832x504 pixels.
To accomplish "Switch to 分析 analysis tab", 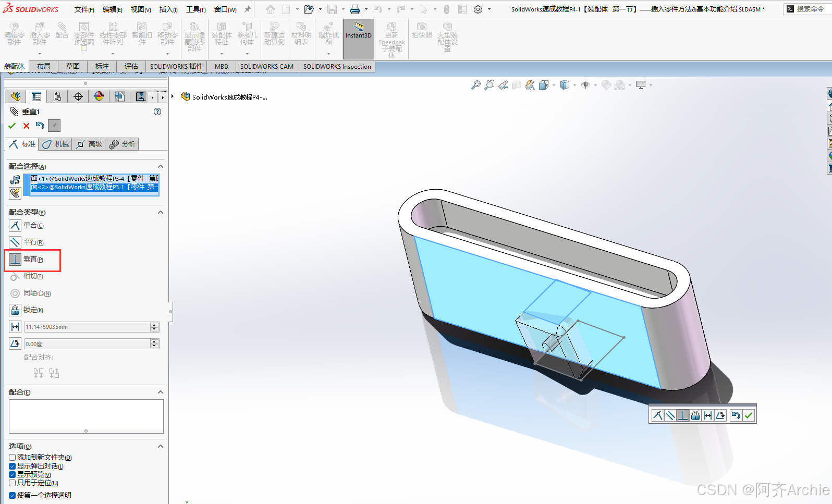I will 122,144.
